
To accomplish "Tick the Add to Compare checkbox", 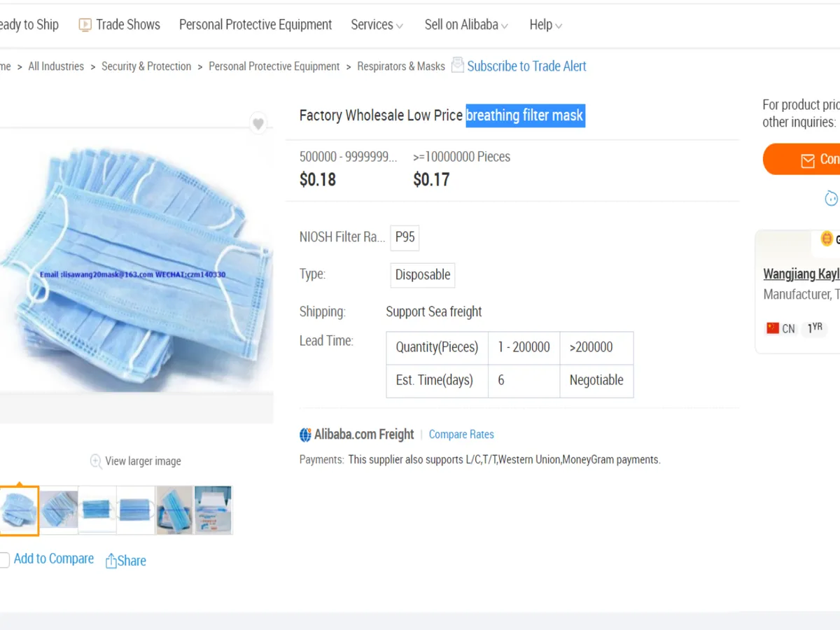I will tap(4, 559).
